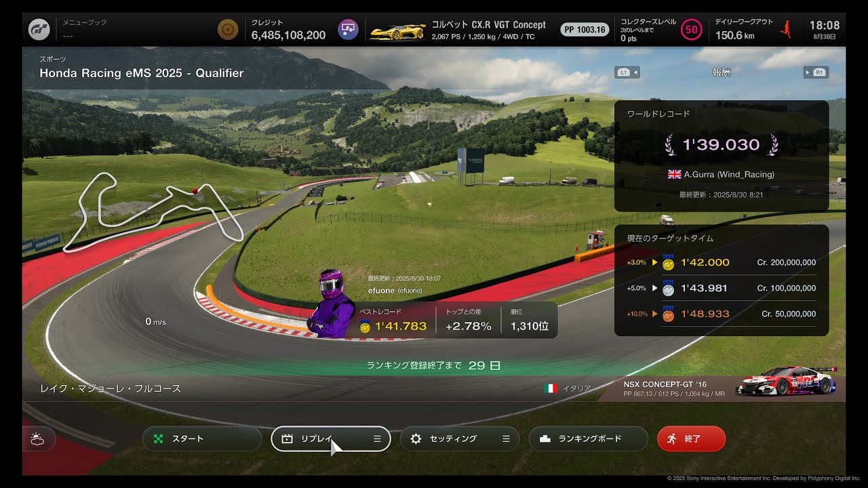The height and width of the screenshot is (488, 868).
Task: Click the ranking deadline 29 日 notice
Action: [434, 365]
